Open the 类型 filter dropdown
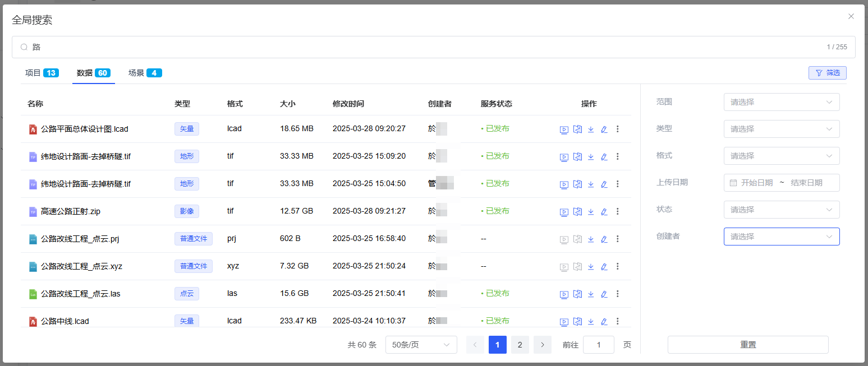 click(x=781, y=129)
